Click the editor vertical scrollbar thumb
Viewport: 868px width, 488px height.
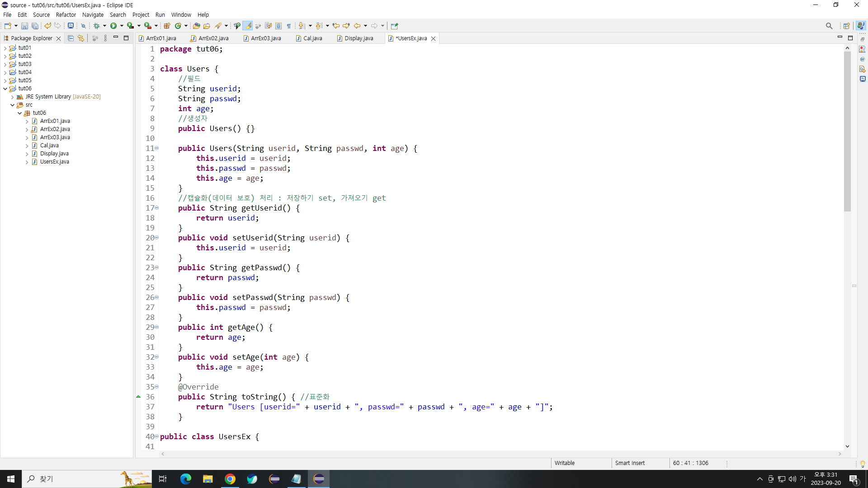847,131
